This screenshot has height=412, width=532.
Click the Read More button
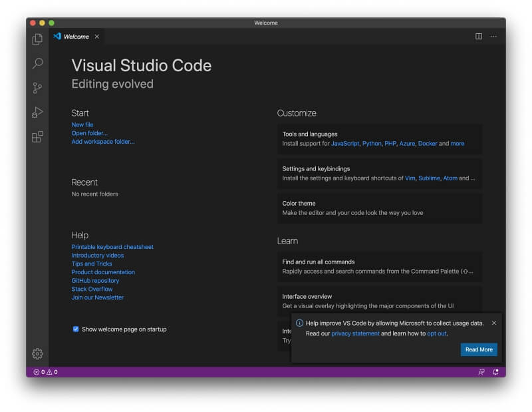479,349
